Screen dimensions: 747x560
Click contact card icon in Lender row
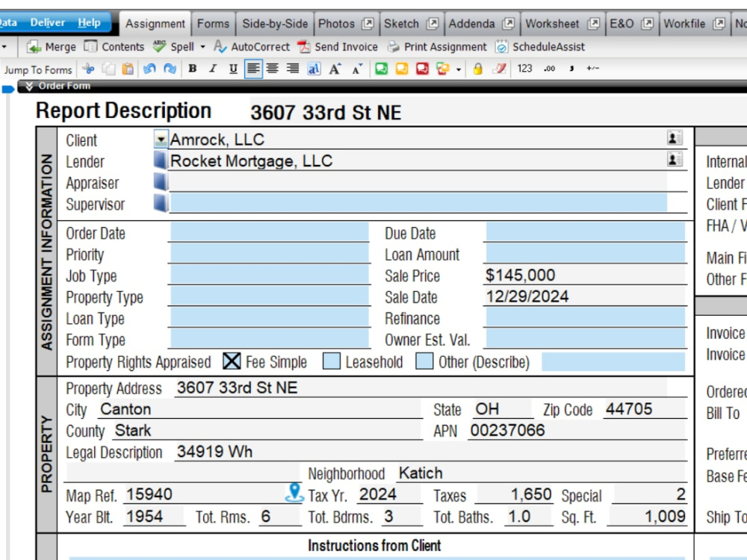tap(674, 159)
